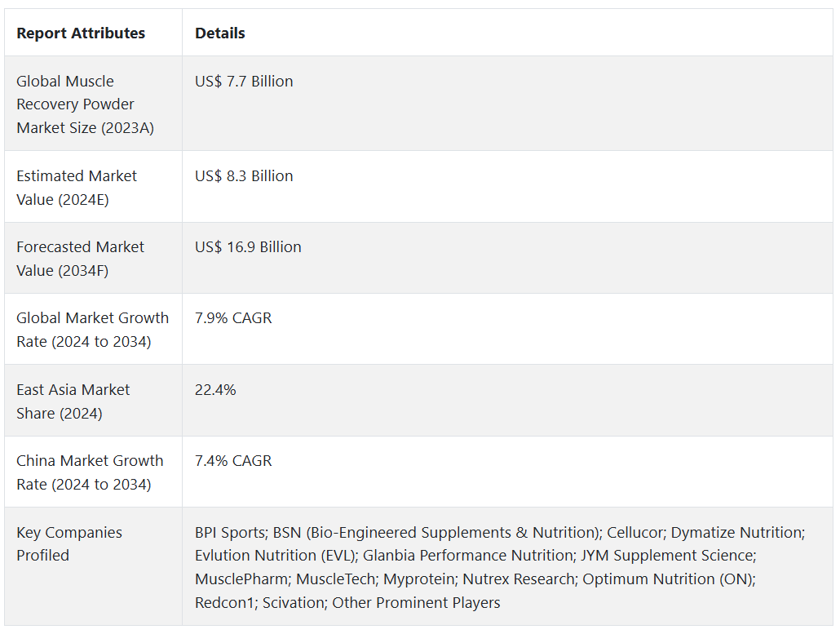The width and height of the screenshot is (840, 634).
Task: Click the Other Prominent Players text
Action: (x=416, y=603)
